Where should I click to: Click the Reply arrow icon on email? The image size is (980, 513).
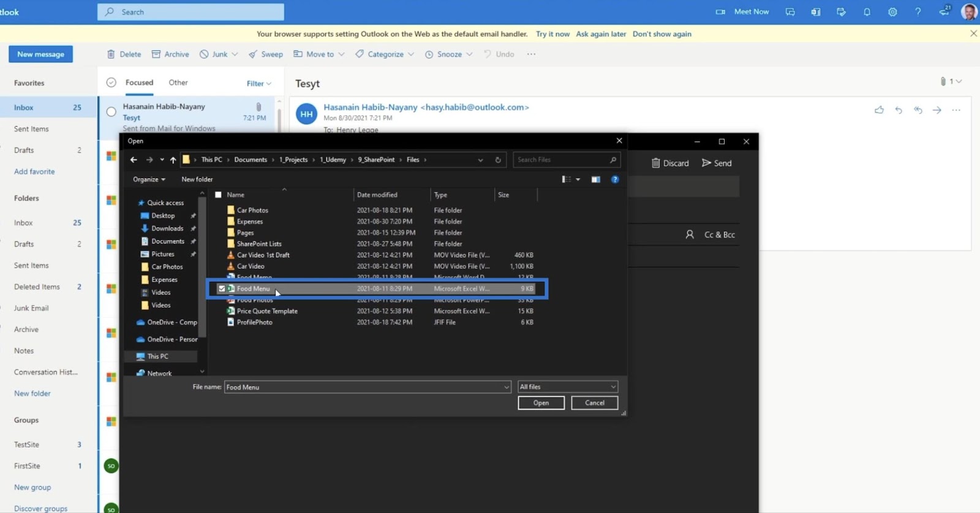coord(899,110)
